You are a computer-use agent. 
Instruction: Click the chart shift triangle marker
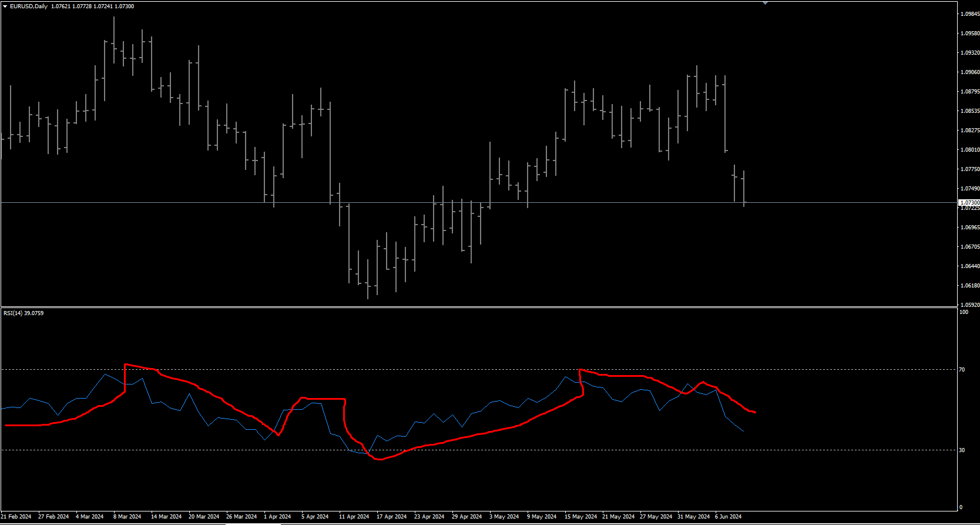coord(765,3)
